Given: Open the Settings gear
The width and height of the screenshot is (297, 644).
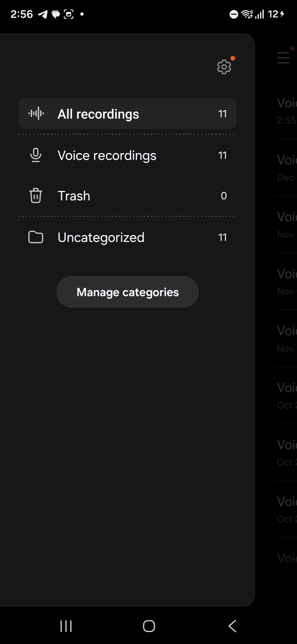Looking at the screenshot, I should pyautogui.click(x=224, y=67).
